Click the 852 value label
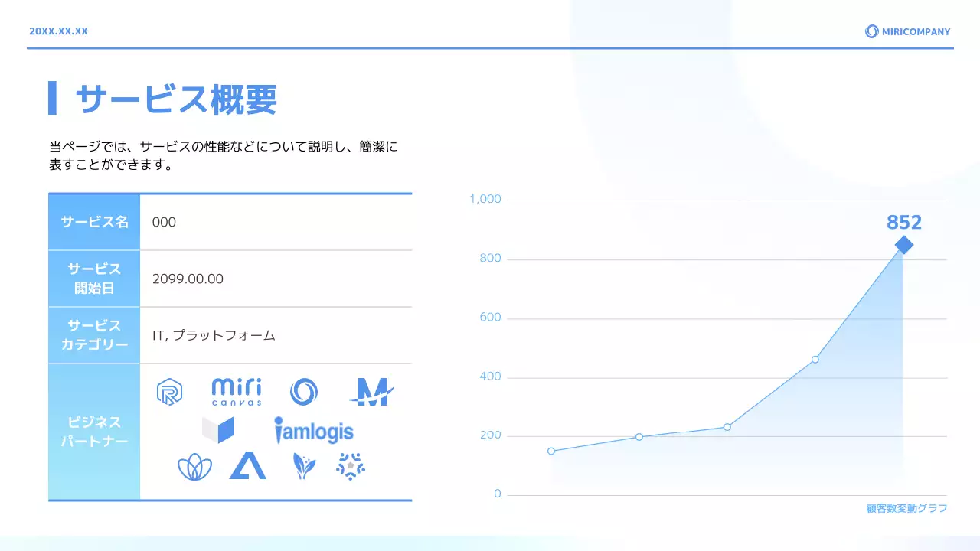The image size is (980, 551). (903, 223)
